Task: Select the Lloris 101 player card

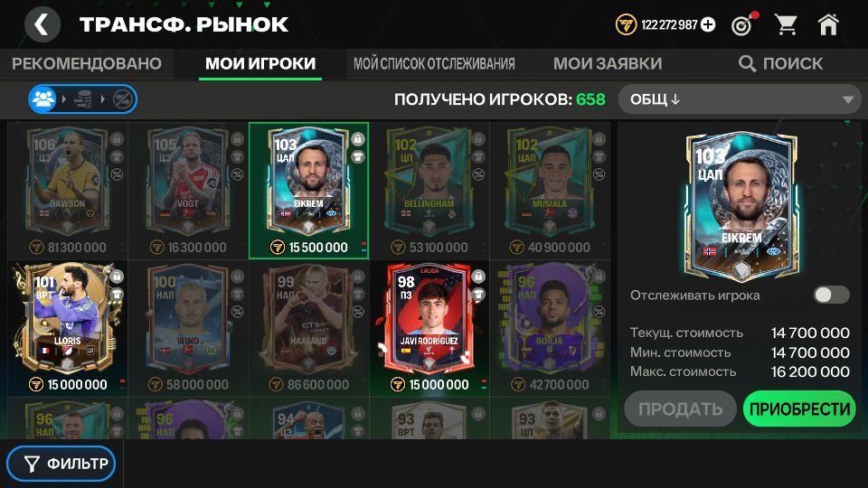Action: pyautogui.click(x=68, y=329)
